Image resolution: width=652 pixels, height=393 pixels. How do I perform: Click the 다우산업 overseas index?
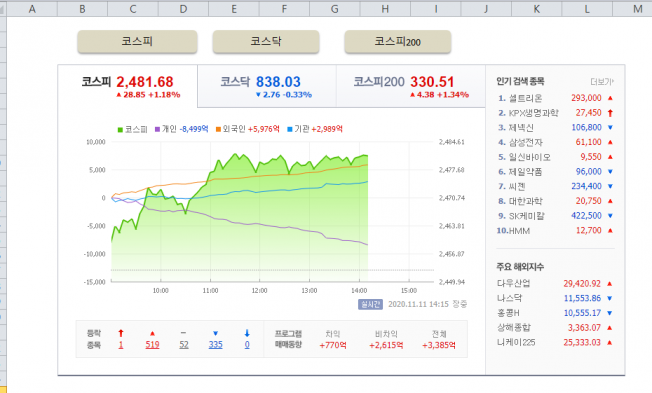click(x=514, y=284)
